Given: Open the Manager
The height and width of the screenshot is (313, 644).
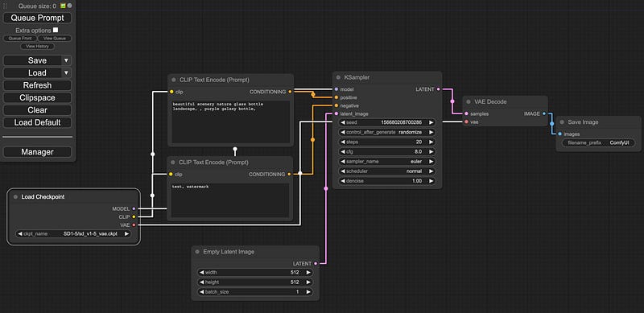Looking at the screenshot, I should pos(37,152).
